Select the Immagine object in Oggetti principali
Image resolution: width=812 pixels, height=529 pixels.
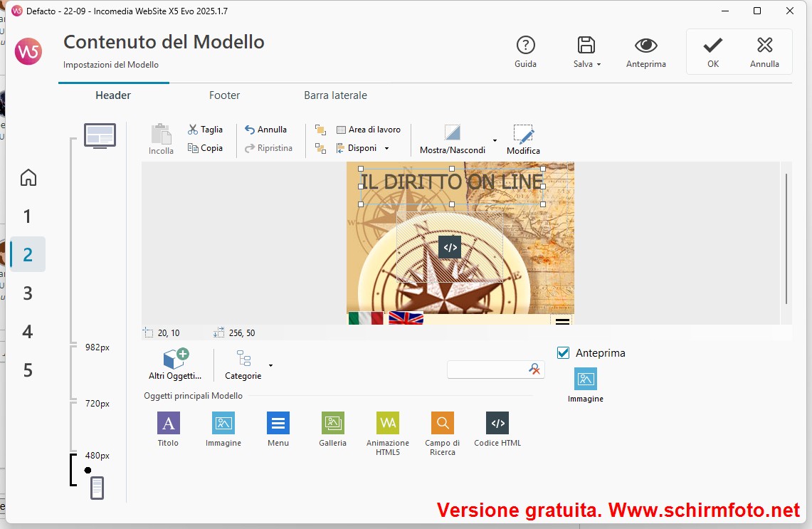click(223, 424)
